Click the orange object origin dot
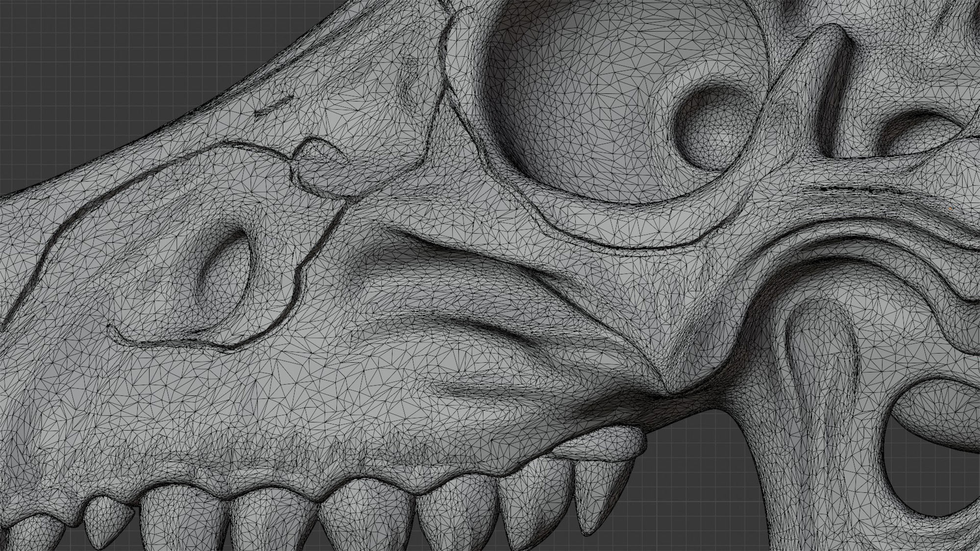Viewport: 980px width, 551px height. [950, 208]
